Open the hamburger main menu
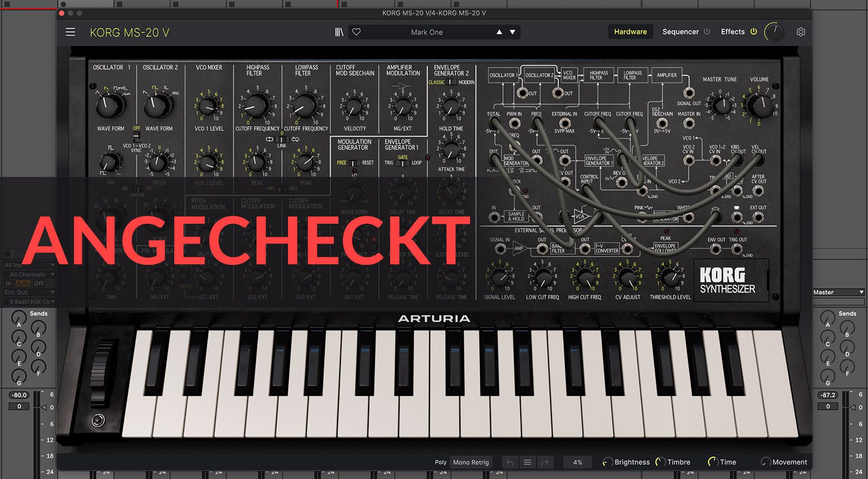Image resolution: width=868 pixels, height=479 pixels. click(70, 32)
